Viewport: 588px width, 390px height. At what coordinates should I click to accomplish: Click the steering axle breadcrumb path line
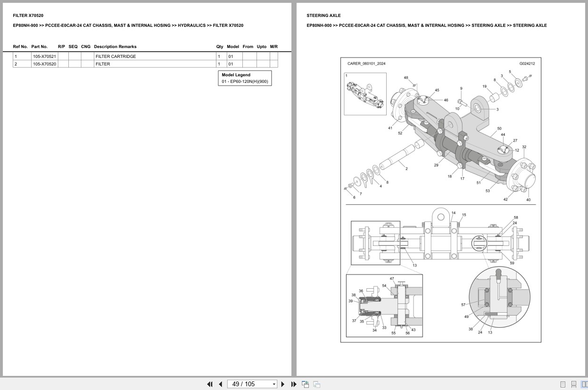tap(427, 25)
